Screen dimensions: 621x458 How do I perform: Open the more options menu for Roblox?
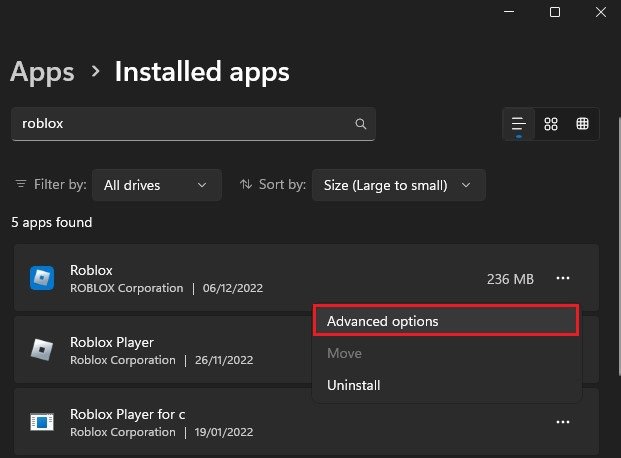coord(564,278)
